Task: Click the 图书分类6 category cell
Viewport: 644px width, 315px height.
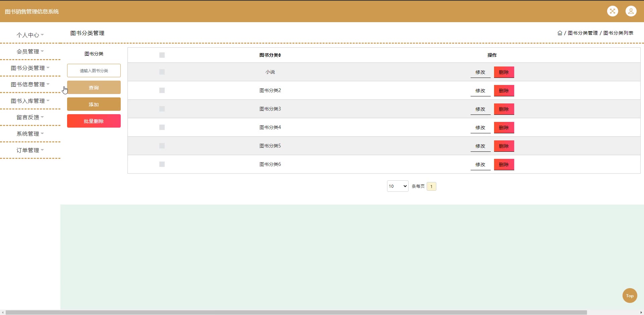Action: tap(270, 164)
